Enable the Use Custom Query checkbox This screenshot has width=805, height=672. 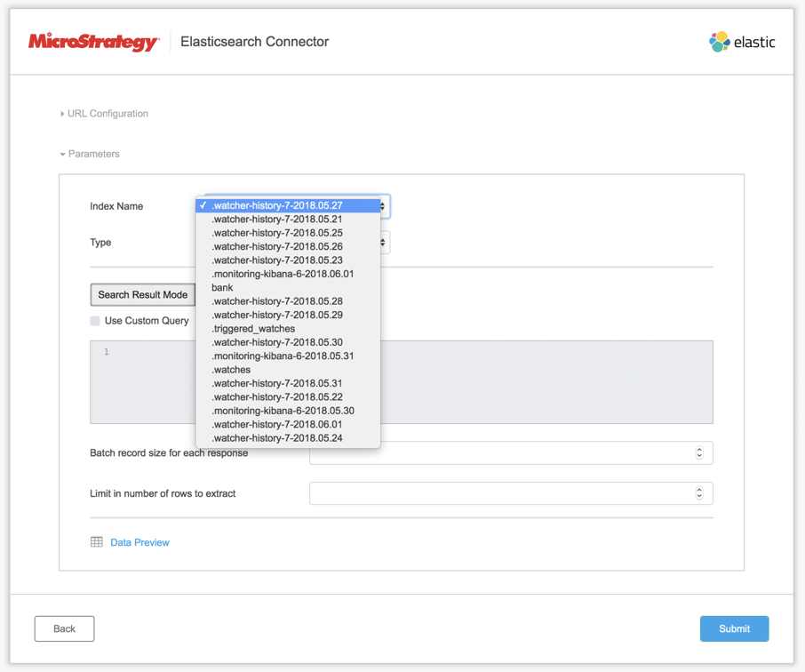point(95,321)
